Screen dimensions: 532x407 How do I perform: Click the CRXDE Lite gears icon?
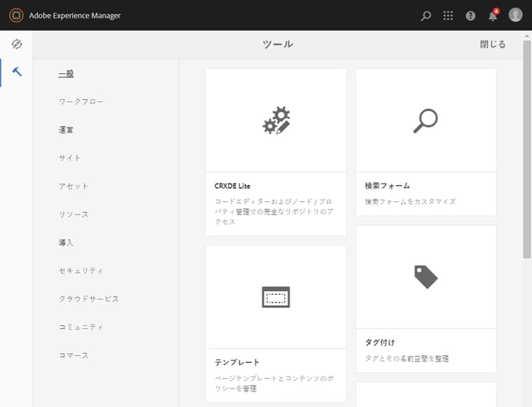tap(276, 121)
